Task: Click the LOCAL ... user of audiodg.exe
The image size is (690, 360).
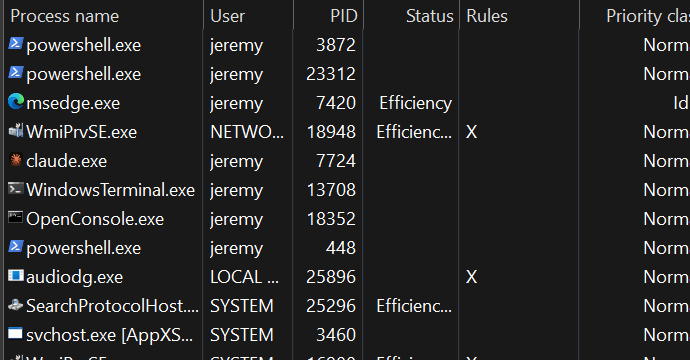Action: (244, 277)
